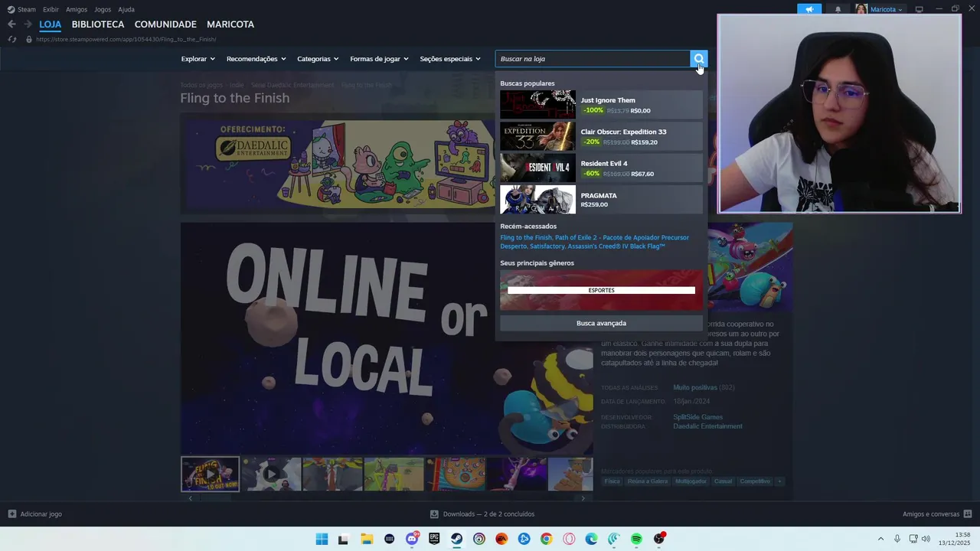Screen dimensions: 980x551
Task: Open the Exibir menu
Action: (x=51, y=9)
